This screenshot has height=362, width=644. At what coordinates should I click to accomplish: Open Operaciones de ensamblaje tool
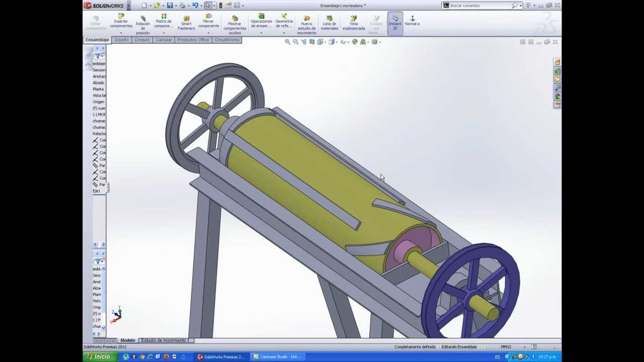coord(261,21)
